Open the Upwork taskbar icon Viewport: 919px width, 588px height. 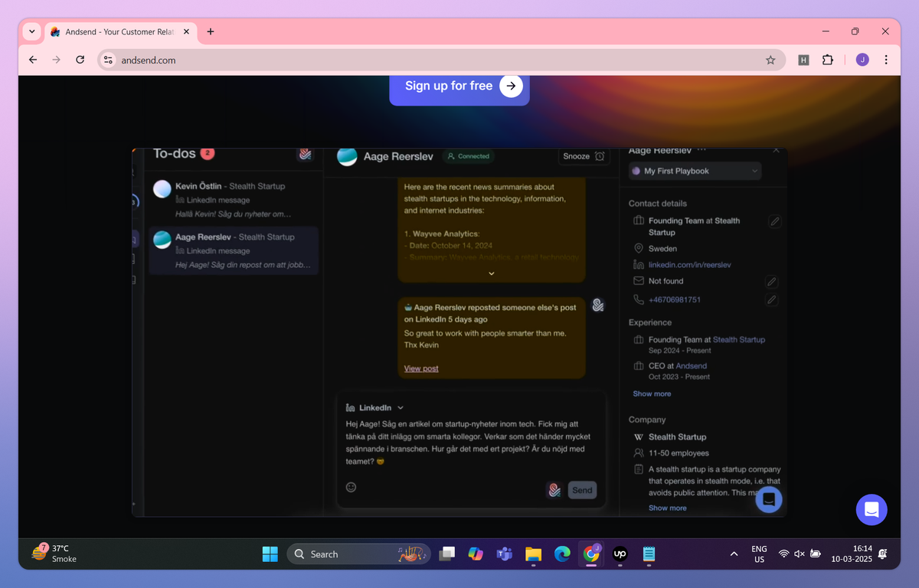[x=620, y=554]
